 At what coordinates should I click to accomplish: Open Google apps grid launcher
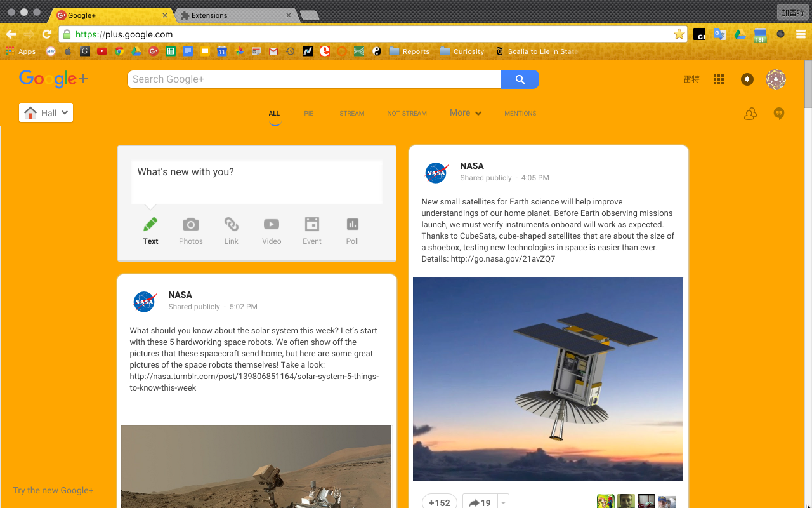pyautogui.click(x=719, y=79)
